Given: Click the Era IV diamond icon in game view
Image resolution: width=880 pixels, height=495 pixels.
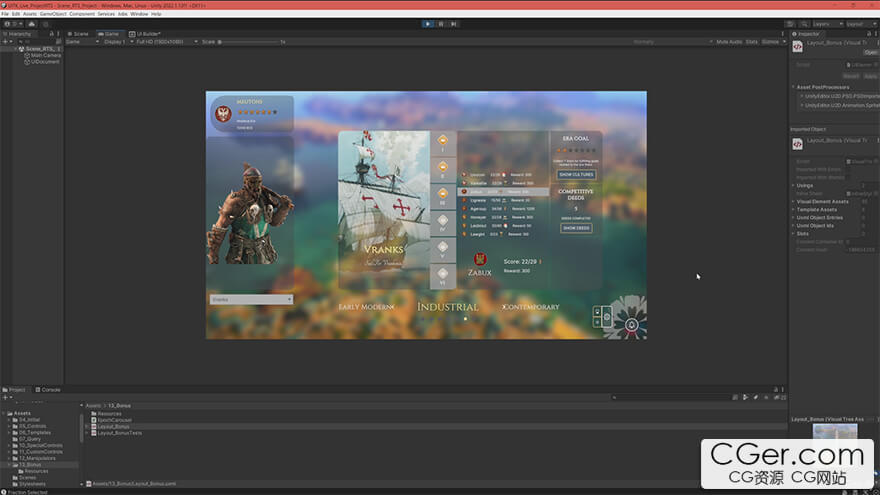Looking at the screenshot, I should (443, 220).
